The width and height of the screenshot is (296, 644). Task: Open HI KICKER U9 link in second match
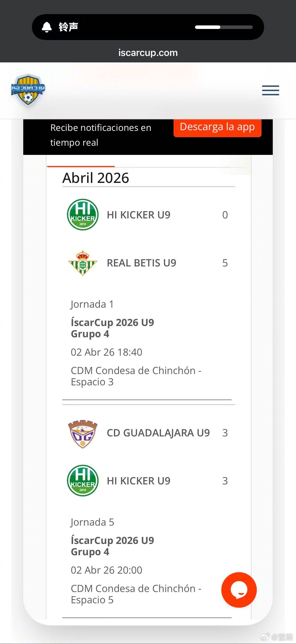[139, 481]
